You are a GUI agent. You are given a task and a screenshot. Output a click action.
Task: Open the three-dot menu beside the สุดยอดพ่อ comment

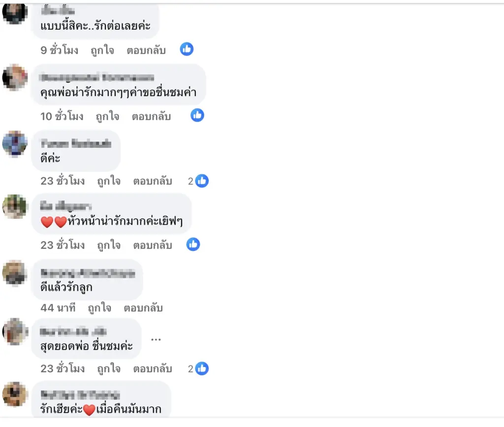coord(156,339)
